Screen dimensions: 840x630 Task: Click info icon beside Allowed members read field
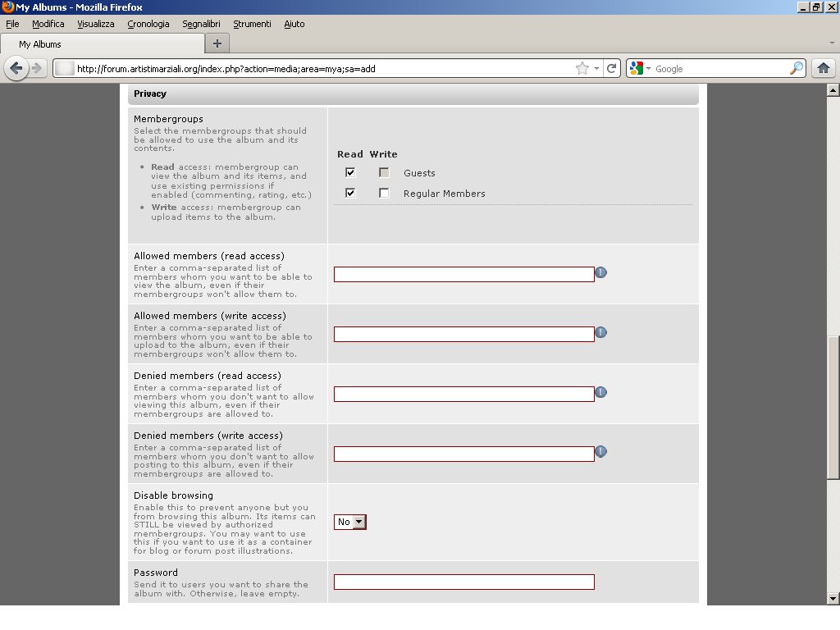click(x=600, y=272)
